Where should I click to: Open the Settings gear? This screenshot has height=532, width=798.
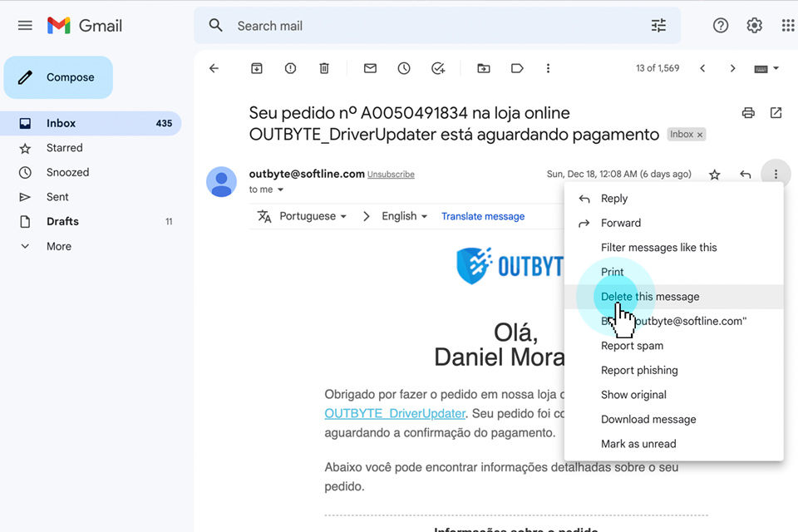[x=754, y=26]
